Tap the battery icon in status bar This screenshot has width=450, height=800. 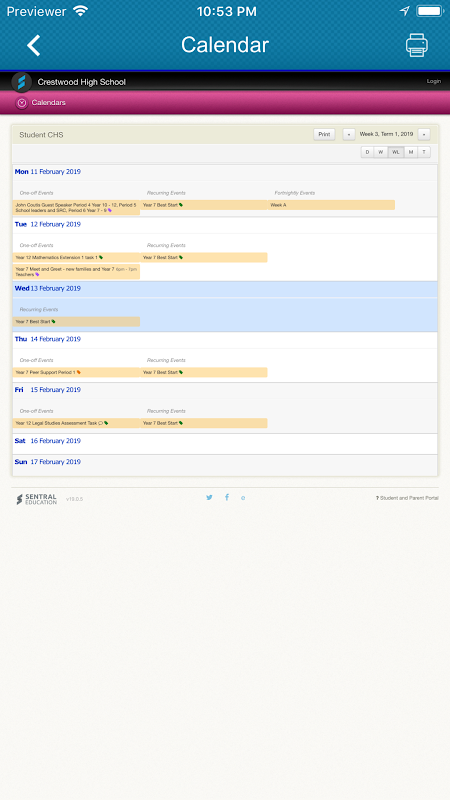pyautogui.click(x=430, y=11)
